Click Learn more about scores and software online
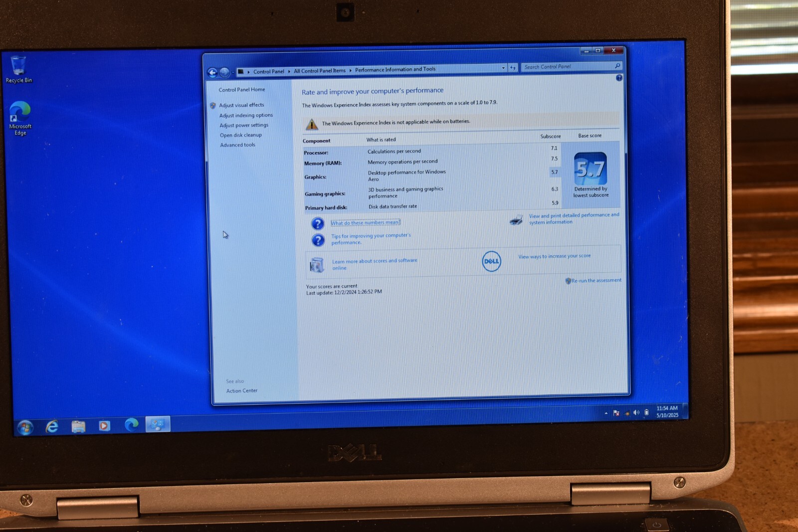This screenshot has height=532, width=798. [375, 264]
